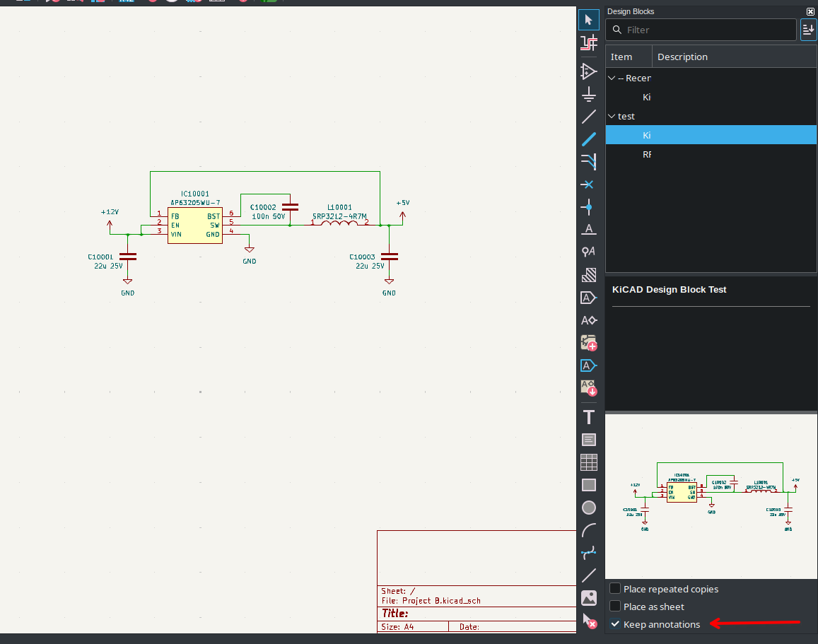This screenshot has width=818, height=644.
Task: Select the Draw Bus tool
Action: pyautogui.click(x=588, y=139)
